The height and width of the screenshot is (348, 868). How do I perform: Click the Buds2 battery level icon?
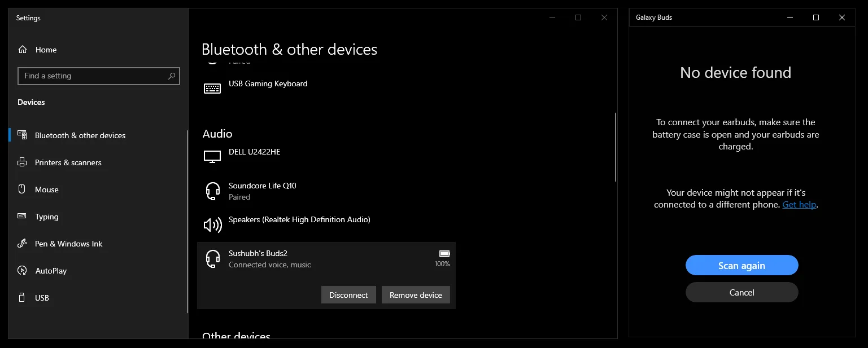click(444, 254)
